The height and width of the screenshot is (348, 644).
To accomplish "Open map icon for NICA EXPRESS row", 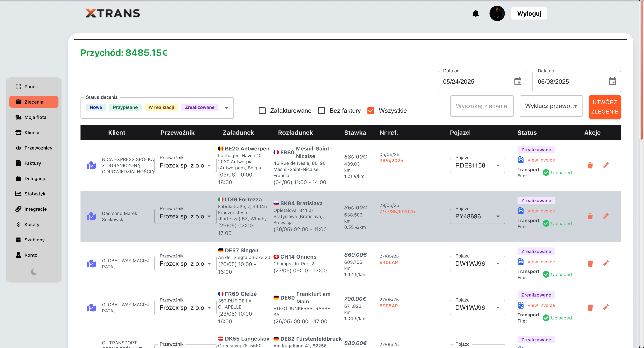I will click(x=91, y=166).
